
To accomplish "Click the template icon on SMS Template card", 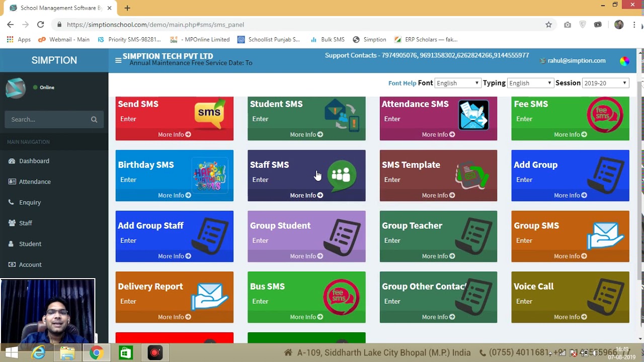I will [x=472, y=174].
